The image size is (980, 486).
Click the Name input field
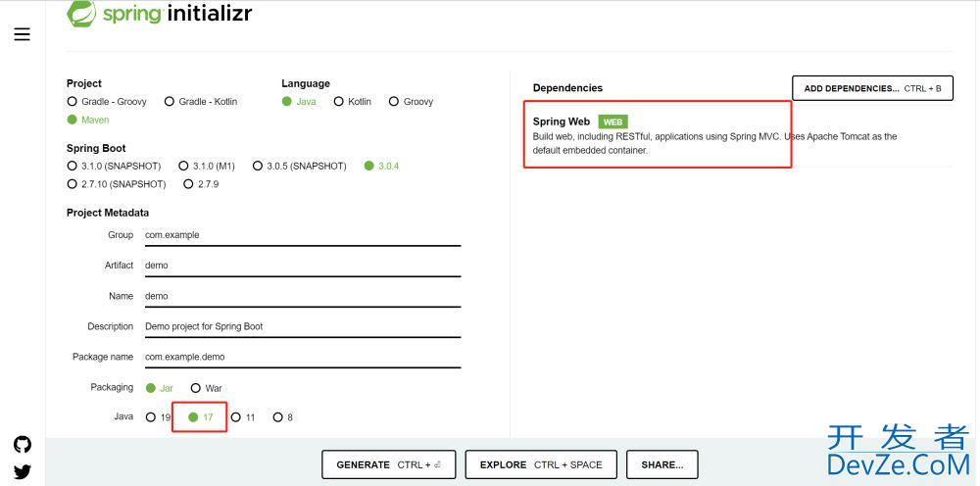(x=303, y=296)
